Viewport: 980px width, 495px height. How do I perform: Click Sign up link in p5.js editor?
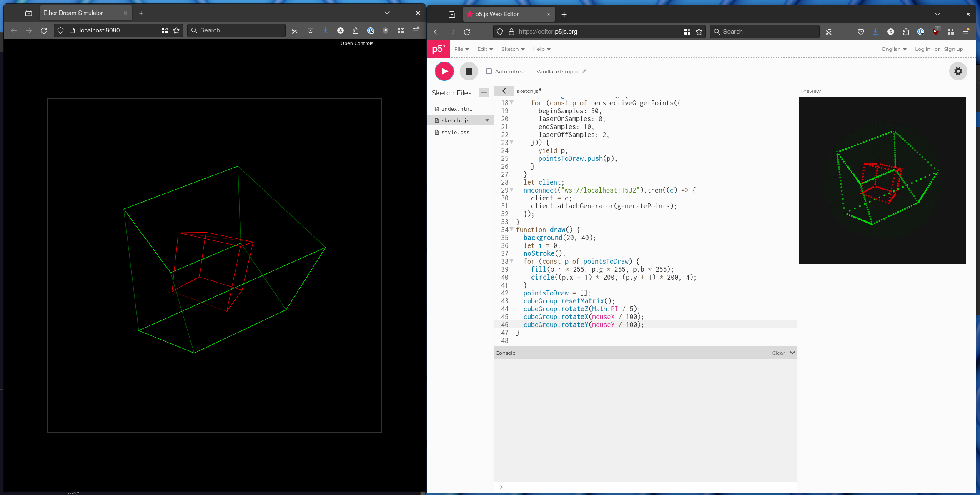pos(954,49)
